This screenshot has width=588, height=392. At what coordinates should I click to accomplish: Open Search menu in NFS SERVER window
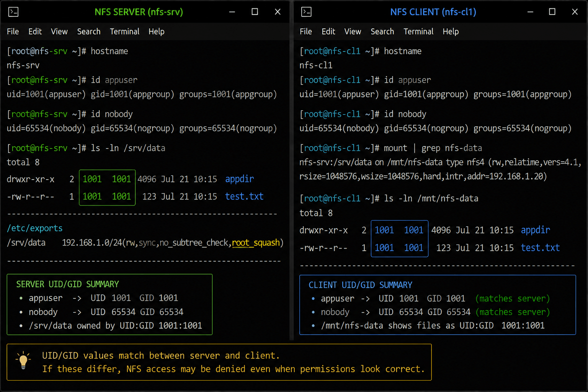[89, 31]
